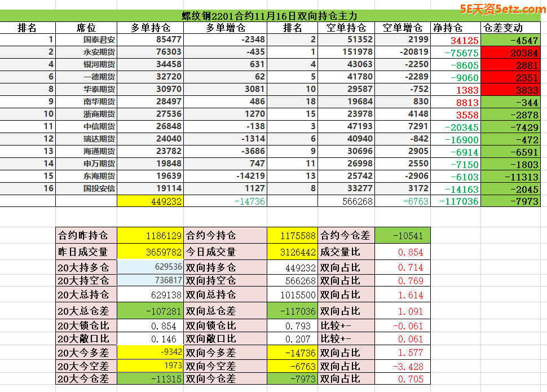Click the 5E天资 5etz.com watermark
The height and width of the screenshot is (392, 547).
coord(502,10)
